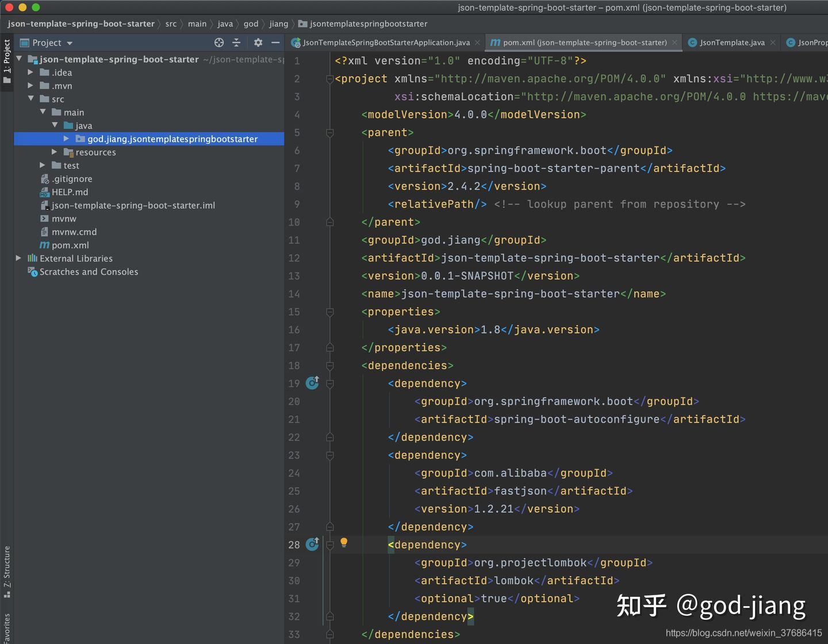Collapse the json-template-spring-boot-starter root node
This screenshot has width=828, height=644.
(19, 59)
